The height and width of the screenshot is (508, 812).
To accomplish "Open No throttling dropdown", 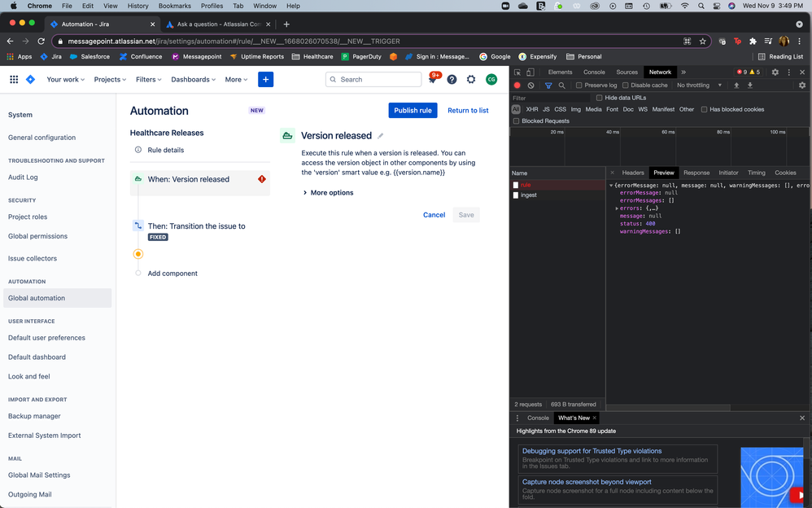I will point(699,85).
